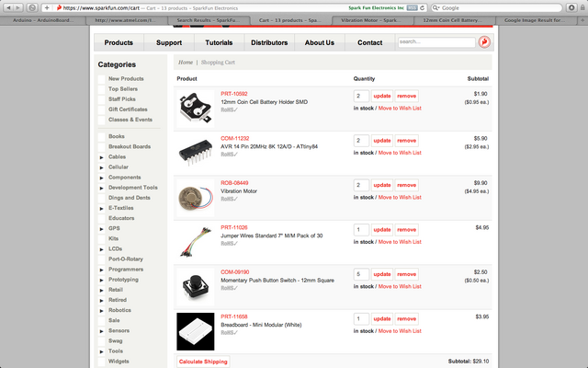Remove Jumper Wires from the cart
The height and width of the screenshot is (368, 588).
click(406, 229)
